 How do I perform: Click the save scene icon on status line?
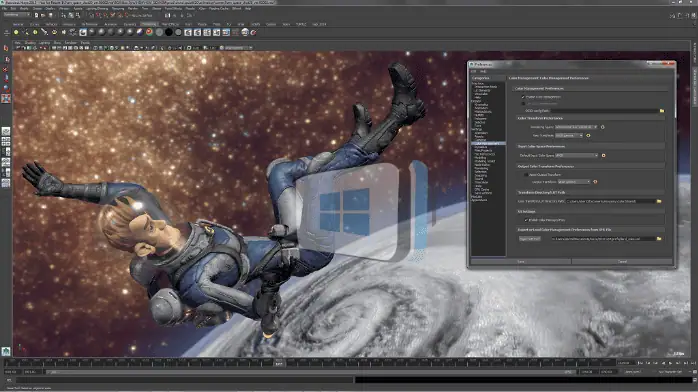pos(50,15)
